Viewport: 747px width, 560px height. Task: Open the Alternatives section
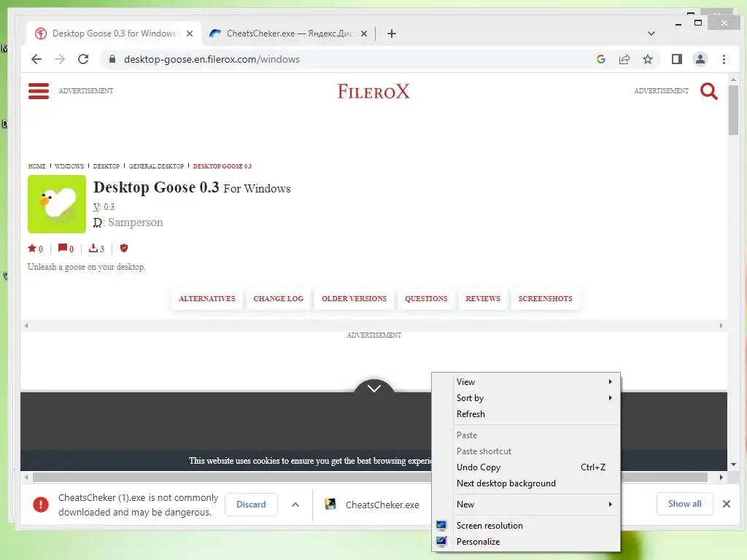206,298
